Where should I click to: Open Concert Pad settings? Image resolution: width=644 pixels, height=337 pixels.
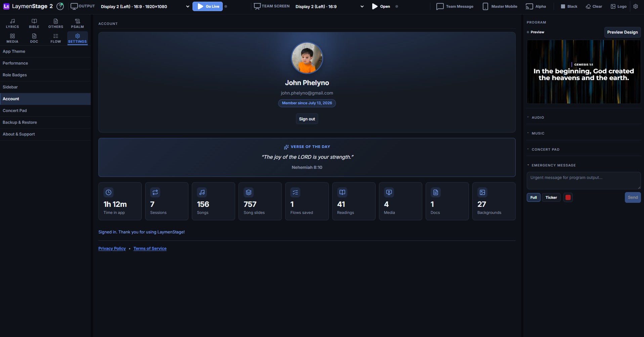click(x=45, y=111)
